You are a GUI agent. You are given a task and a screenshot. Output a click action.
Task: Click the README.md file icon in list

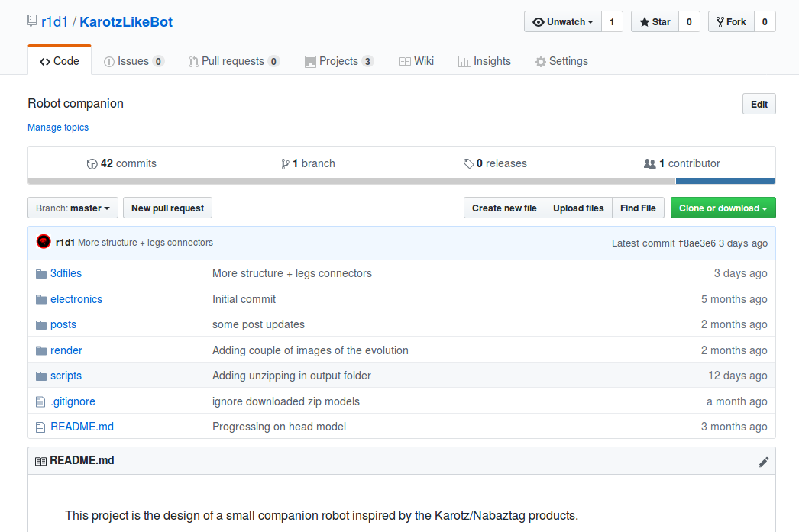click(x=40, y=427)
